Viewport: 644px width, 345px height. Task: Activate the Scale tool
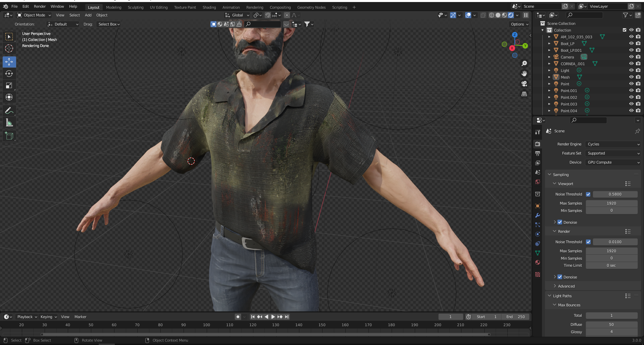tap(9, 85)
